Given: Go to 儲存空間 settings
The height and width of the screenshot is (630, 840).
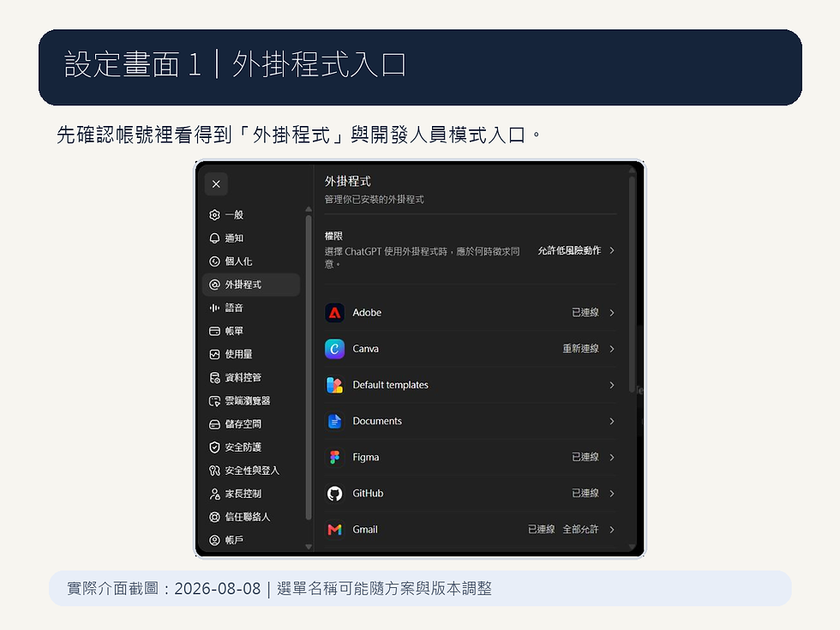Looking at the screenshot, I should coord(251,424).
